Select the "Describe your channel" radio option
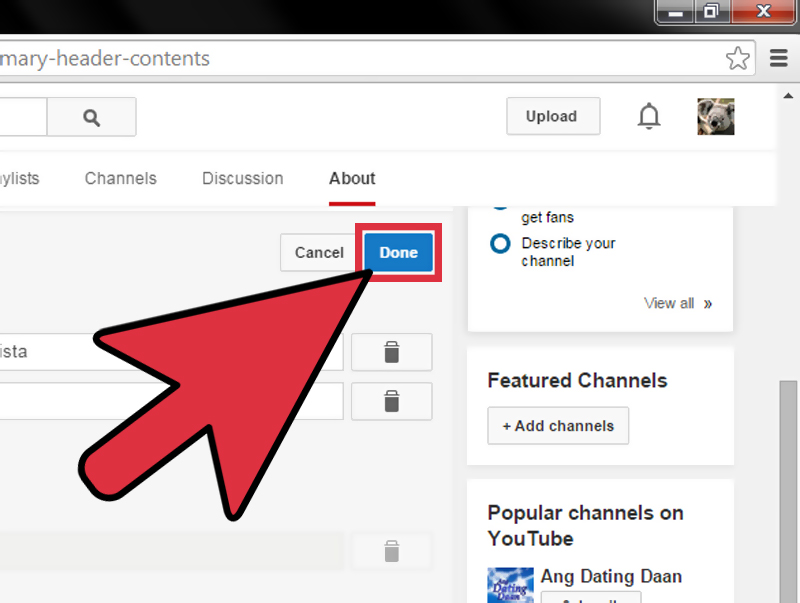The image size is (800, 603). [x=500, y=244]
